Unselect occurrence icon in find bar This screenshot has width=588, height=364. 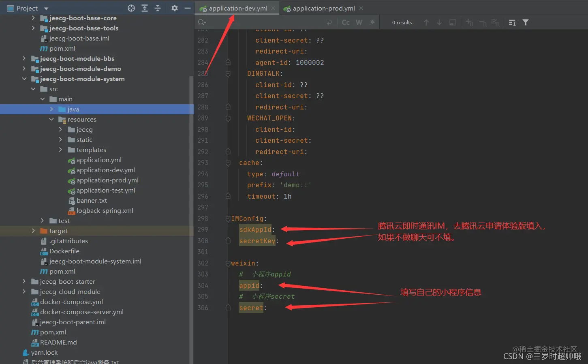(x=483, y=23)
